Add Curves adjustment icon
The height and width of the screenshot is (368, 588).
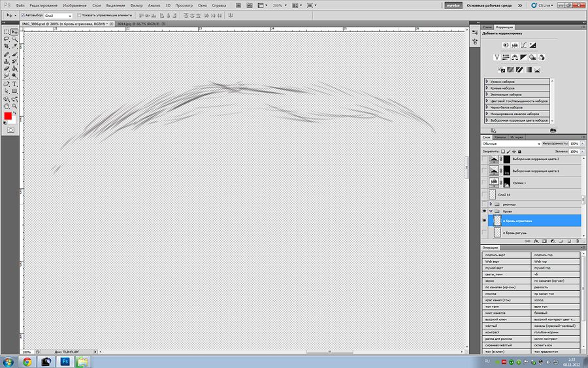tap(523, 45)
